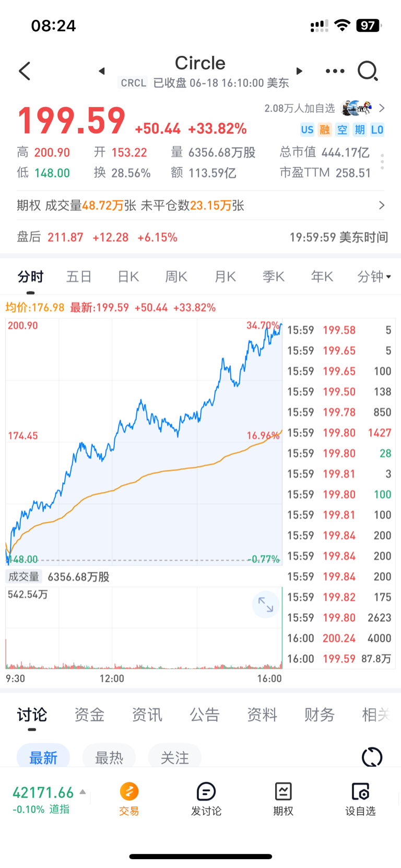
Task: Open the search magnifier icon
Action: (368, 71)
